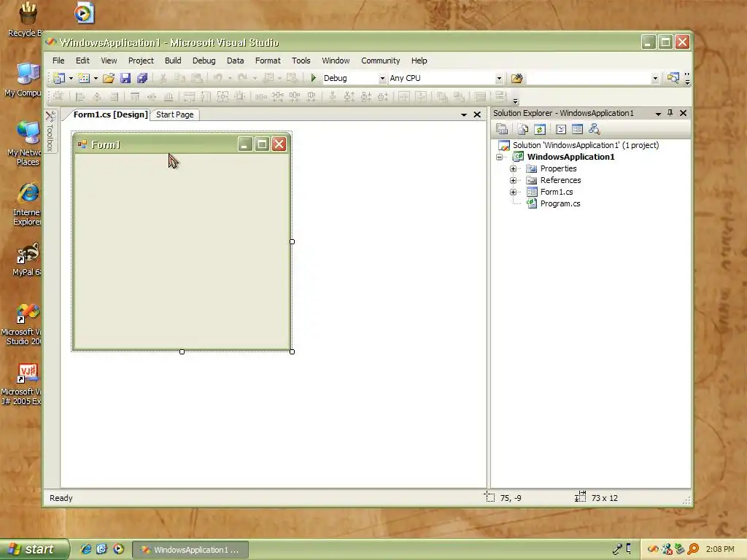Select the Form1.cs file entry
Screen dimensions: 747x560
(x=557, y=192)
